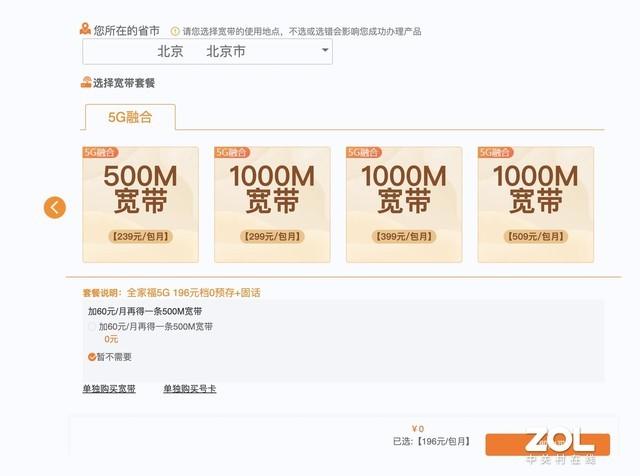
Task: Click the info icon before the broadband location hint
Action: coord(175,31)
